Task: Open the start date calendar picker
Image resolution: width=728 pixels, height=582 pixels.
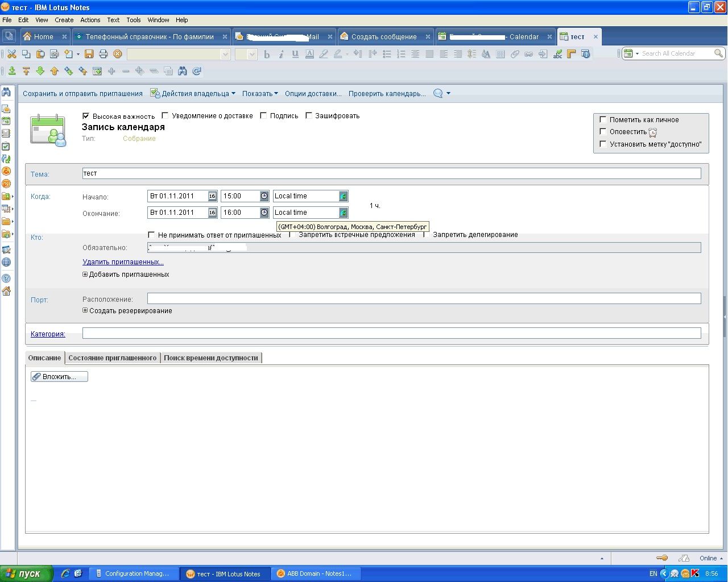Action: click(x=212, y=196)
